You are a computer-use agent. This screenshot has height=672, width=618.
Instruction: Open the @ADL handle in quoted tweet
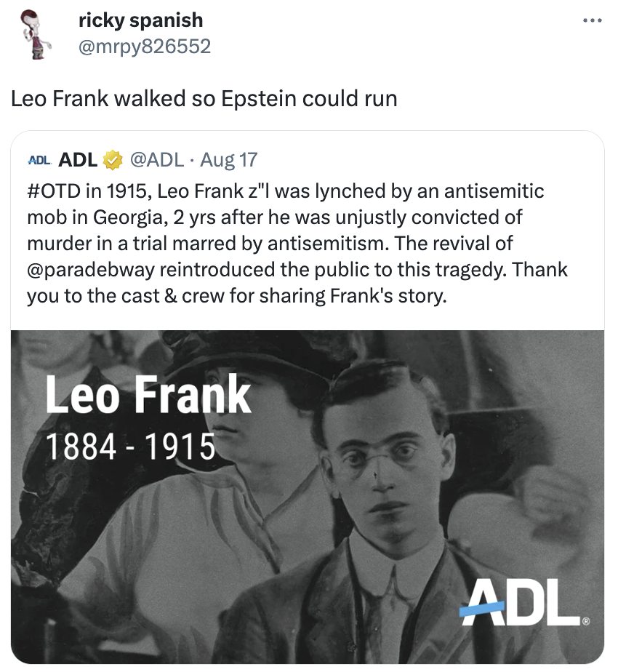pyautogui.click(x=156, y=159)
